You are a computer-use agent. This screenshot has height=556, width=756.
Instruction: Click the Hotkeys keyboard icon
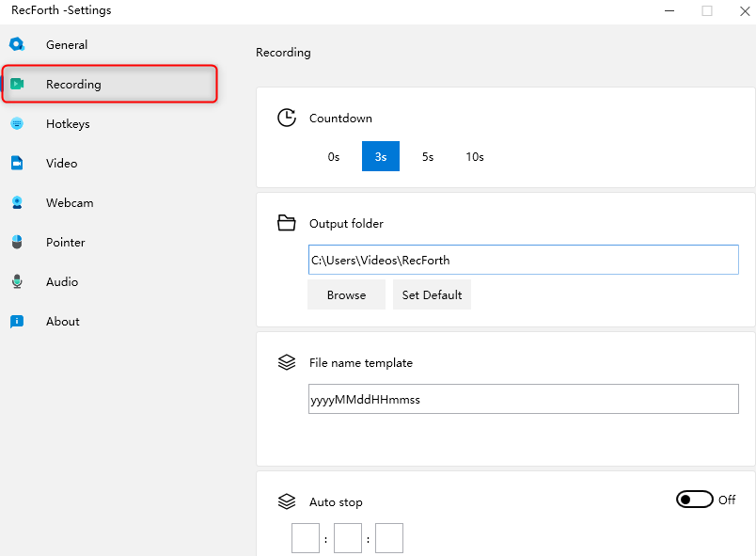pos(17,123)
